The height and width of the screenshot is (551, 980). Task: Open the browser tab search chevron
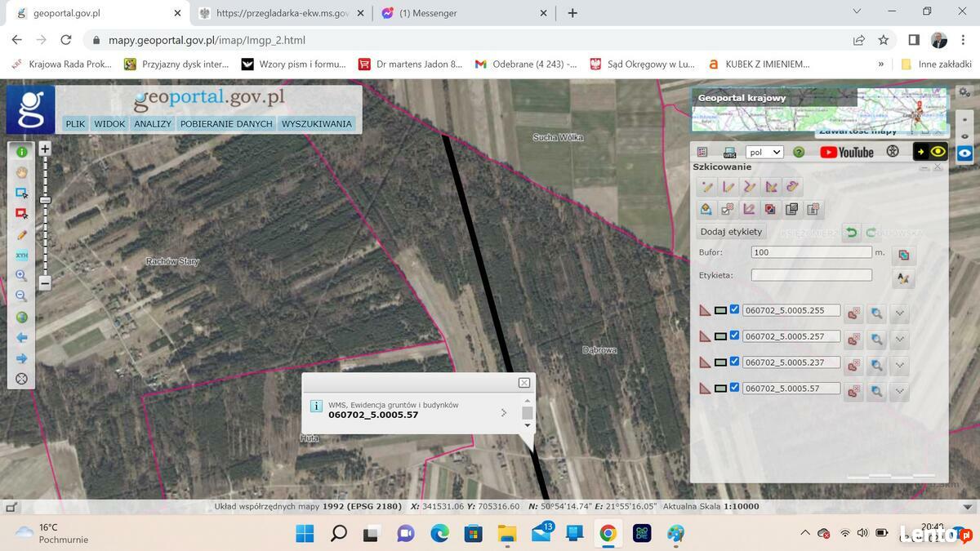[857, 11]
